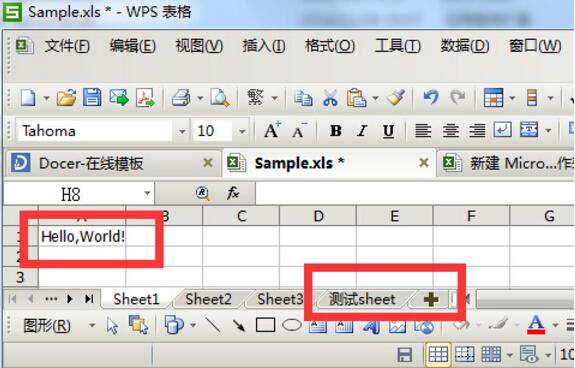Toggle wrap text in cell
Image resolution: width=575 pixels, height=368 pixels.
[x=502, y=130]
